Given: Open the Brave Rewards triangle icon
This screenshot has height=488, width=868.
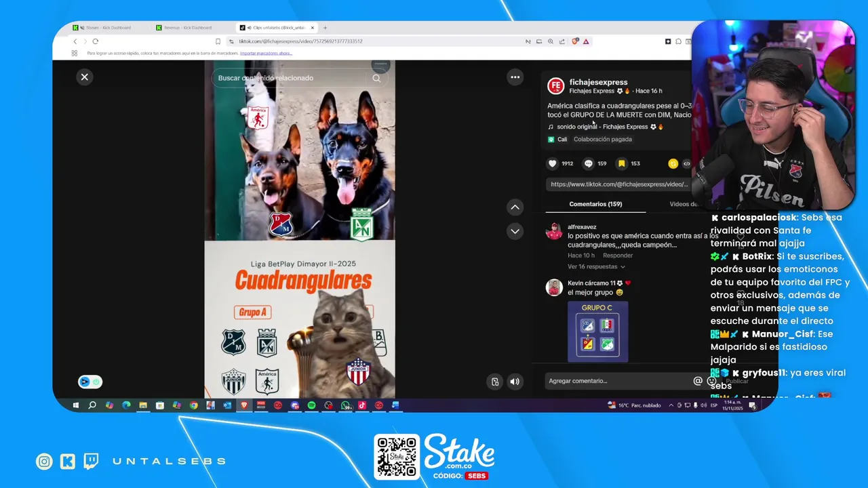Looking at the screenshot, I should coord(586,41).
